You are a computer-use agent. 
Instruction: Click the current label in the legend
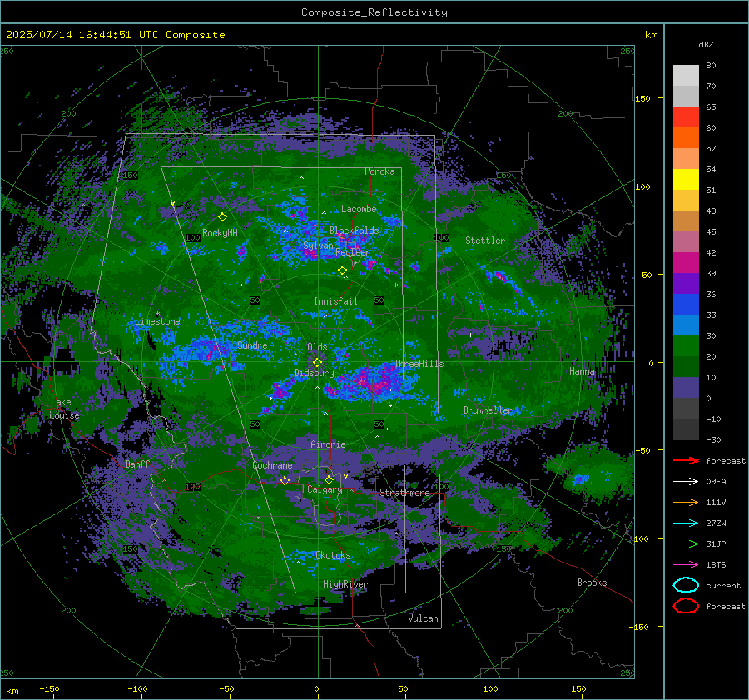click(723, 586)
